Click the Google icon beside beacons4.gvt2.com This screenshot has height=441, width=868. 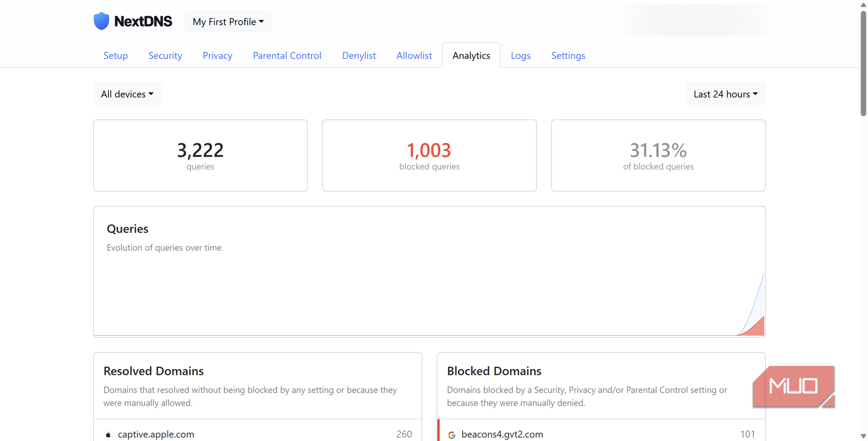[x=451, y=435]
